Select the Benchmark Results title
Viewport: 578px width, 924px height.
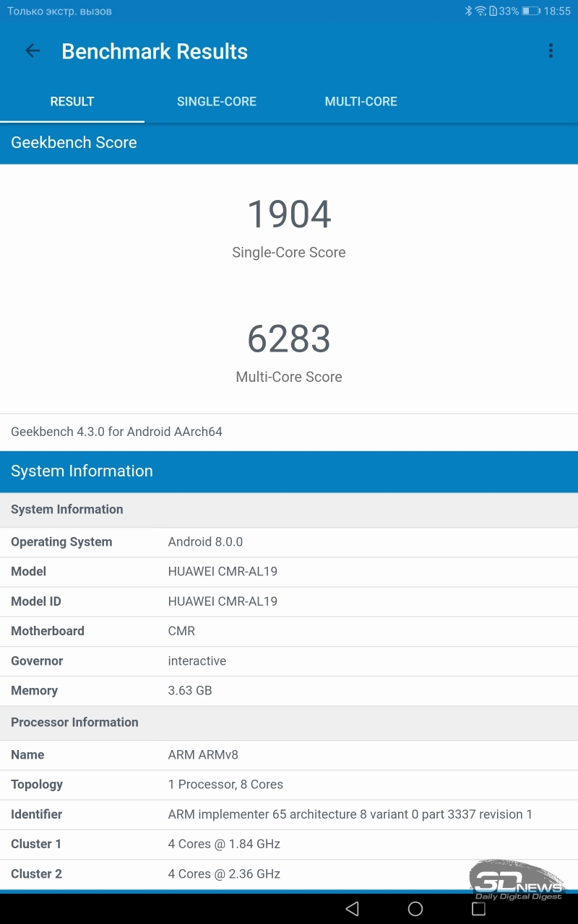[x=155, y=51]
